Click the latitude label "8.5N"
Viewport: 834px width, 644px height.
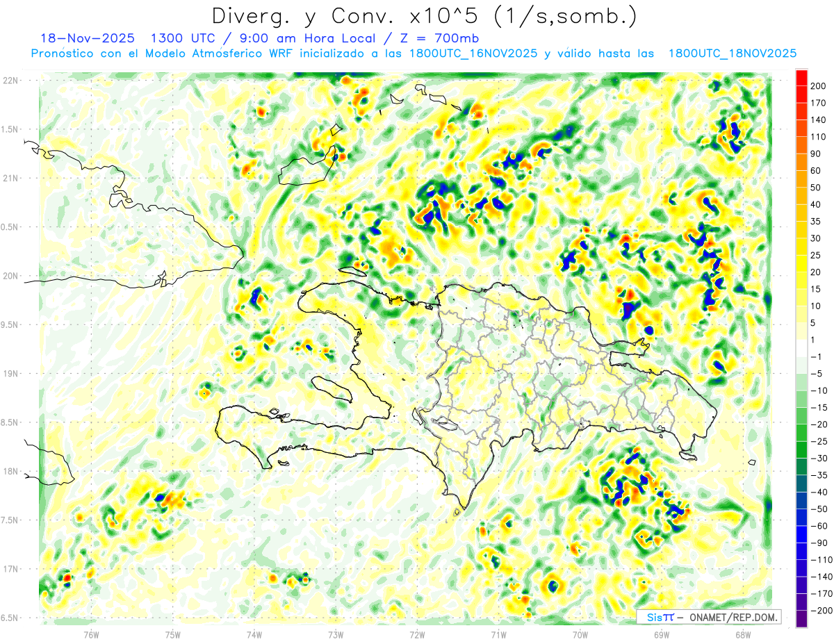[x=9, y=422]
